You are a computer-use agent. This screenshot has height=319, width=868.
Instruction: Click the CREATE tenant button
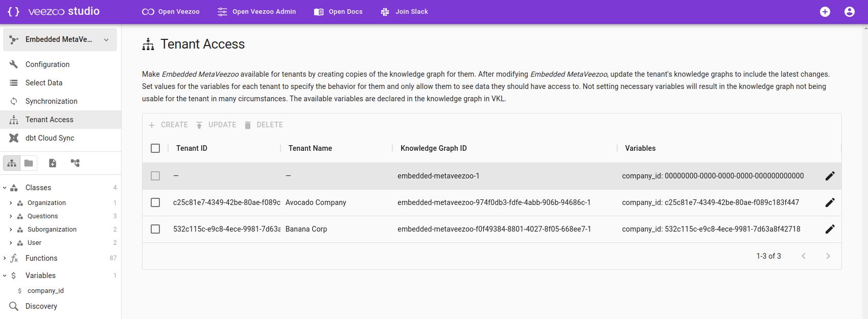[x=168, y=125]
